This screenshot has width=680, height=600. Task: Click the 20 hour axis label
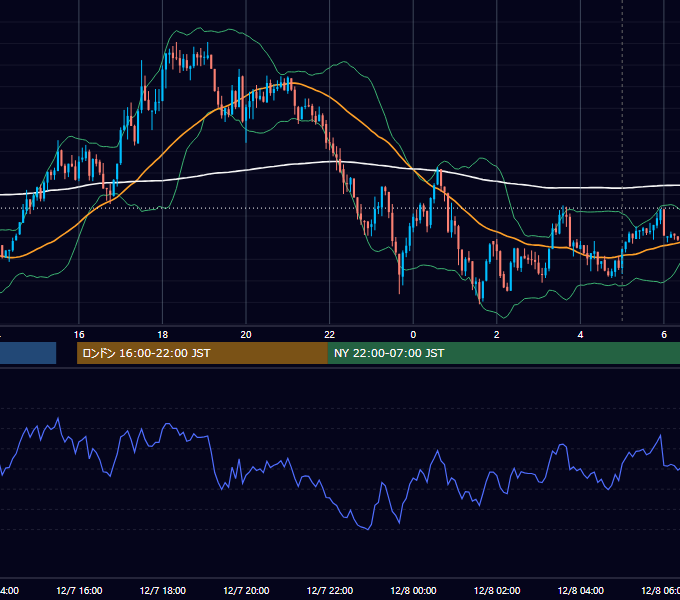246,335
